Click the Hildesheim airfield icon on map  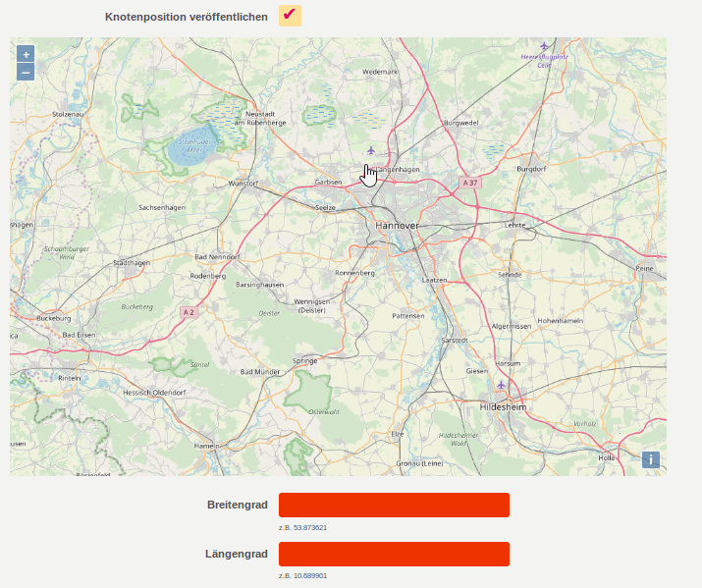pos(501,385)
